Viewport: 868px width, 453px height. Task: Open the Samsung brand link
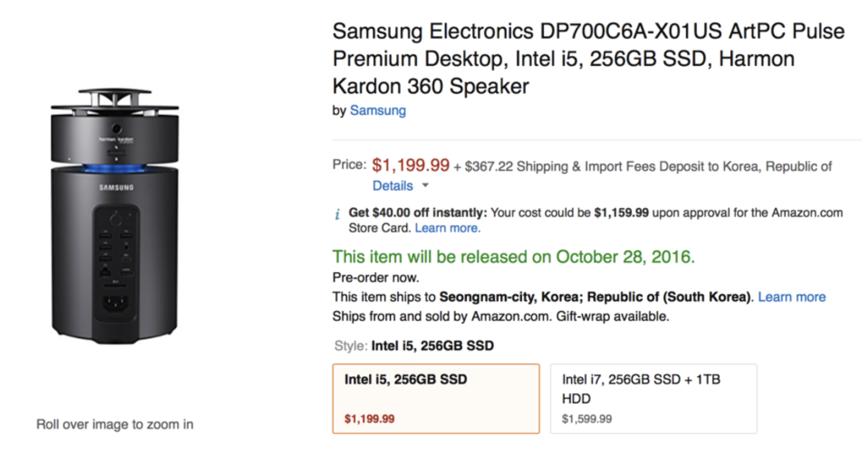point(378,111)
